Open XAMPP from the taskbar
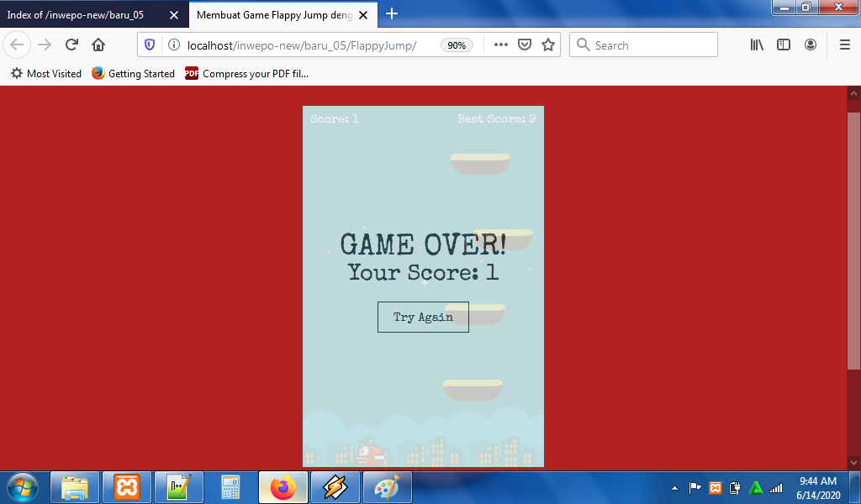The height and width of the screenshot is (504, 861). (127, 487)
